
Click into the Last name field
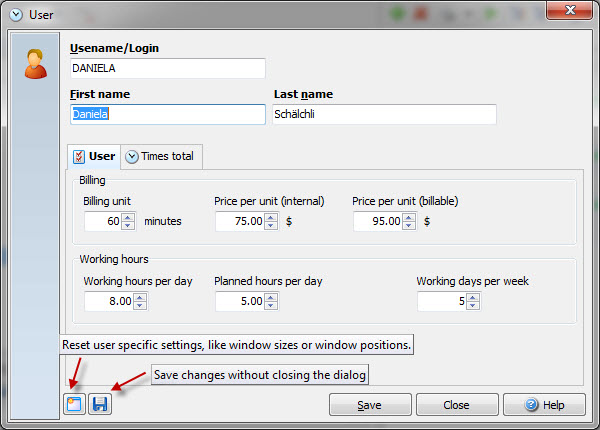coord(384,114)
